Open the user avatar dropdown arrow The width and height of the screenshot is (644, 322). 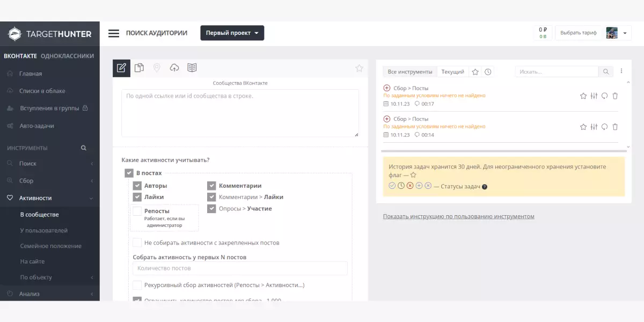[x=625, y=33]
